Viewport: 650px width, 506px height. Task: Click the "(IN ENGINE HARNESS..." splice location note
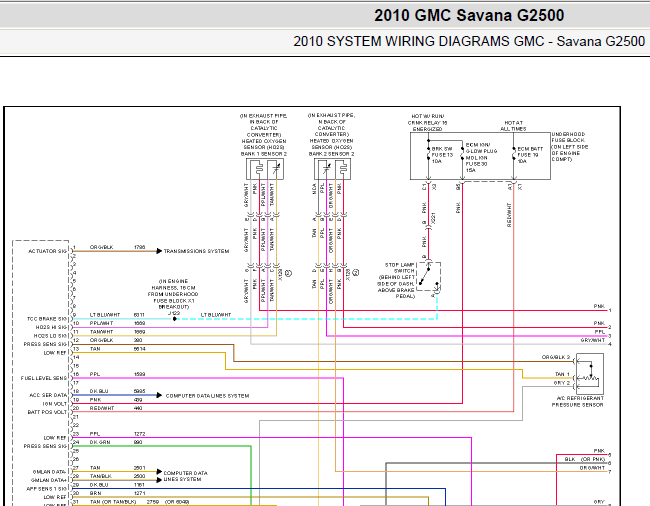click(x=173, y=294)
